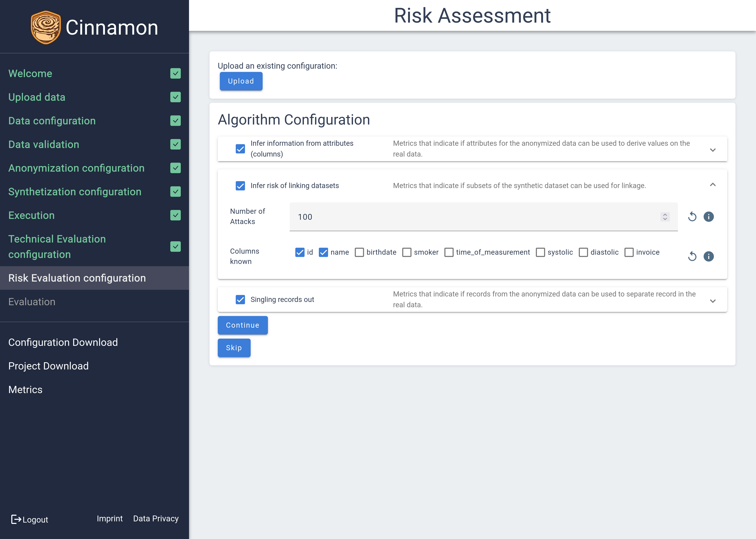Click the Logout exit icon

pyautogui.click(x=16, y=519)
